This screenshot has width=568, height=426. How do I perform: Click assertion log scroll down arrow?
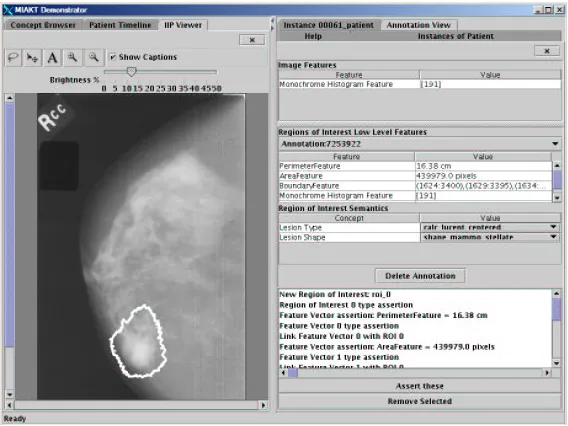pyautogui.click(x=556, y=363)
